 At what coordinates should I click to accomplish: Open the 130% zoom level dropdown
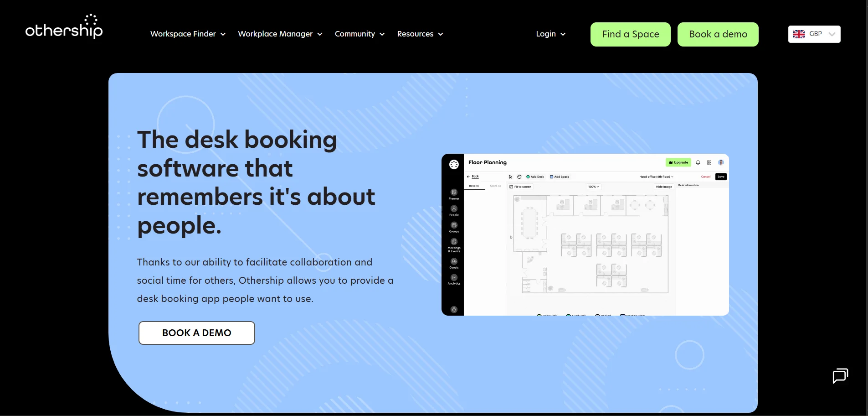(594, 187)
